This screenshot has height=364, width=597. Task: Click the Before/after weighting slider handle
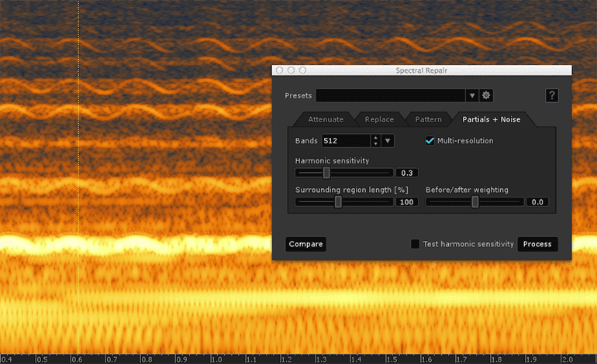[475, 202]
